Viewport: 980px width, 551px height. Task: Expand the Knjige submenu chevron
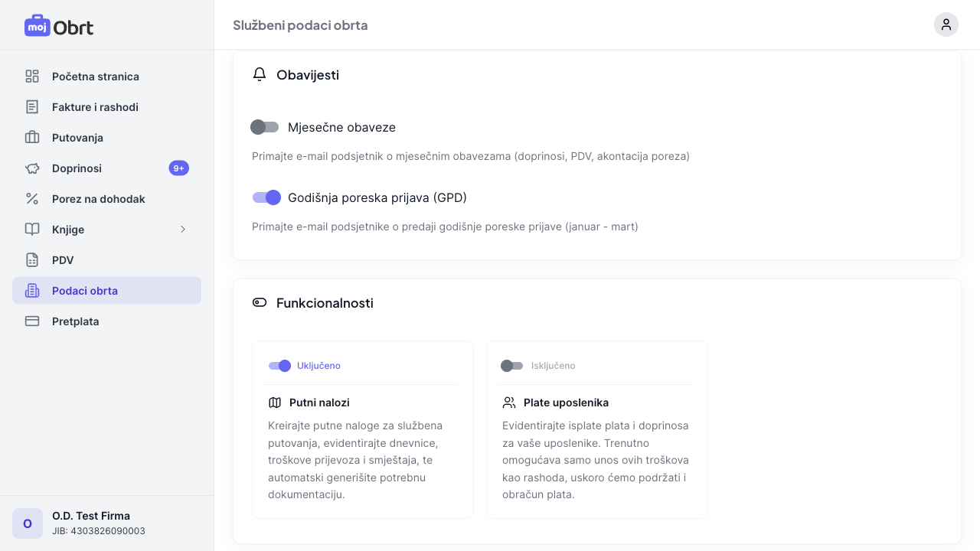pyautogui.click(x=183, y=230)
